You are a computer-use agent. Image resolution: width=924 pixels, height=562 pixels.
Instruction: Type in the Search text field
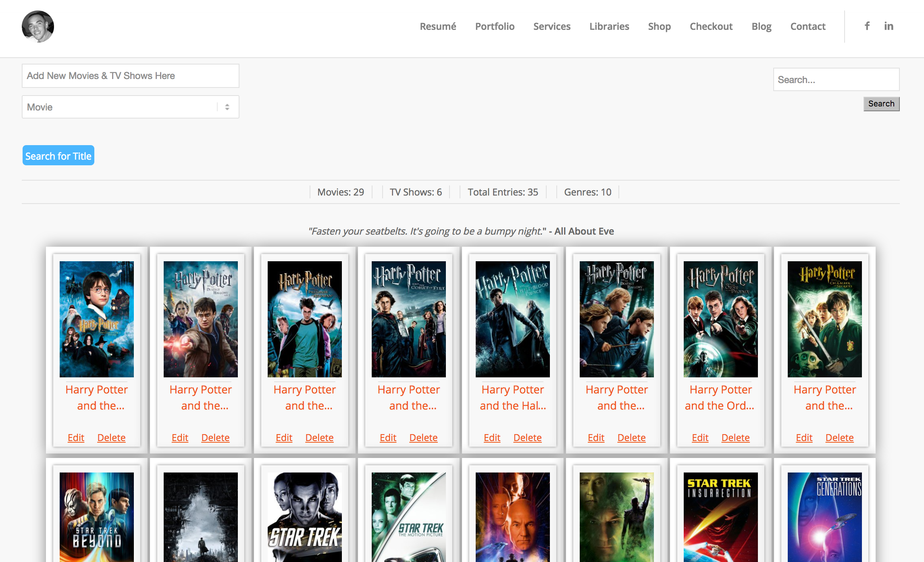click(836, 79)
